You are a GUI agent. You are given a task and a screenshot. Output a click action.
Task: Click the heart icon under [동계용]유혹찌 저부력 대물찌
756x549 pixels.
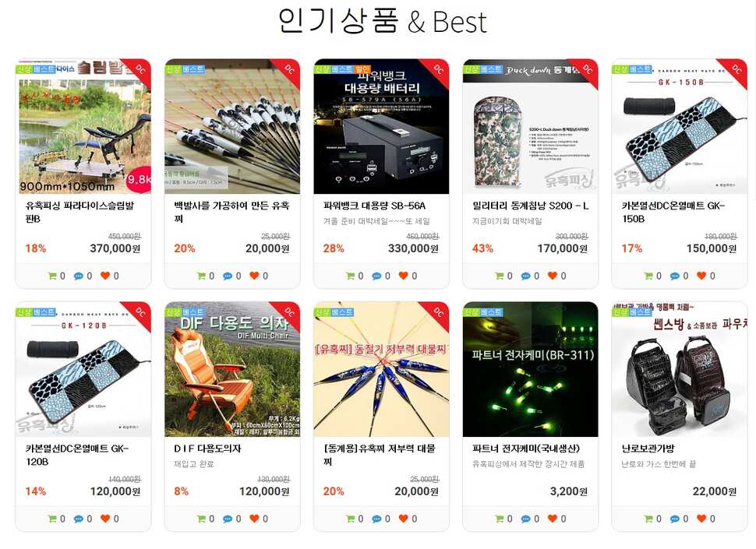coord(403,518)
